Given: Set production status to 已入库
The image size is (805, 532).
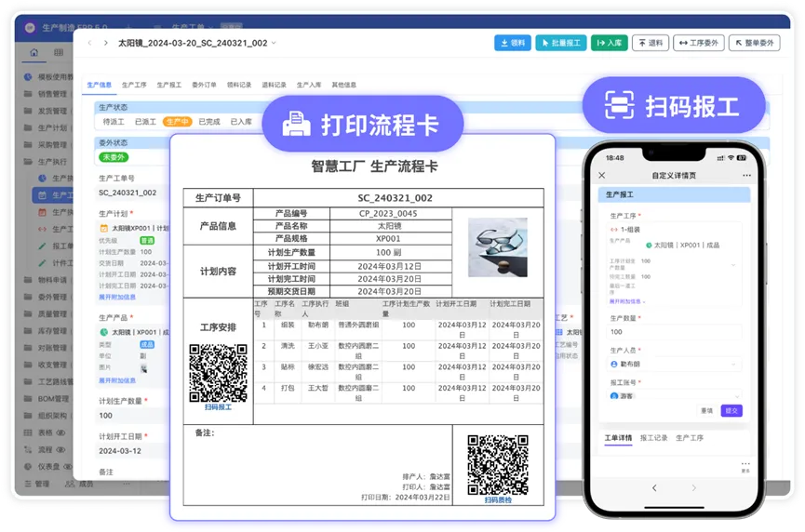Looking at the screenshot, I should click(241, 122).
